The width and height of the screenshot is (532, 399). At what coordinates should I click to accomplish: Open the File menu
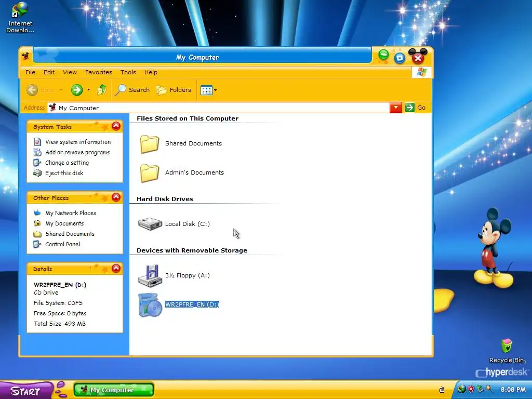pyautogui.click(x=30, y=72)
